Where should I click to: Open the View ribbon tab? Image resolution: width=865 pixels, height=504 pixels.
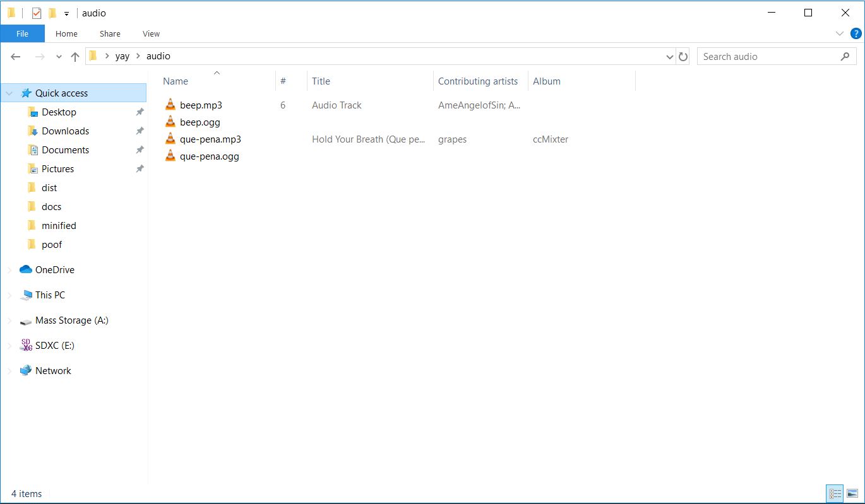151,34
